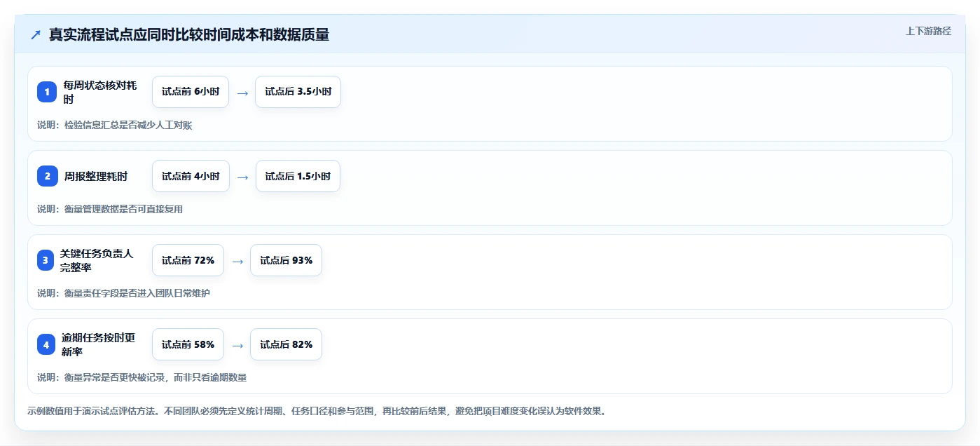Click the 周报整理耗时 metric label

click(x=96, y=176)
